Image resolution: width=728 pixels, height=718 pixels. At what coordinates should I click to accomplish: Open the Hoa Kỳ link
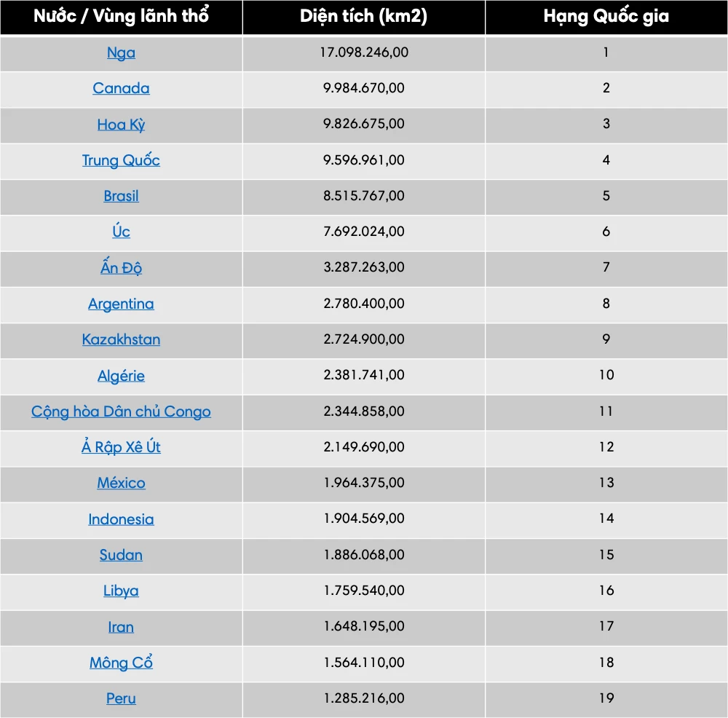(121, 125)
